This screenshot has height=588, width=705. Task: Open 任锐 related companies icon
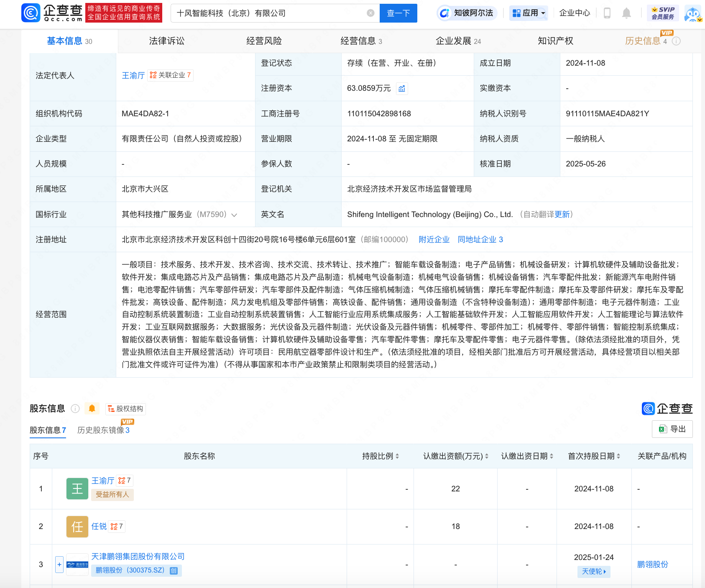click(117, 526)
